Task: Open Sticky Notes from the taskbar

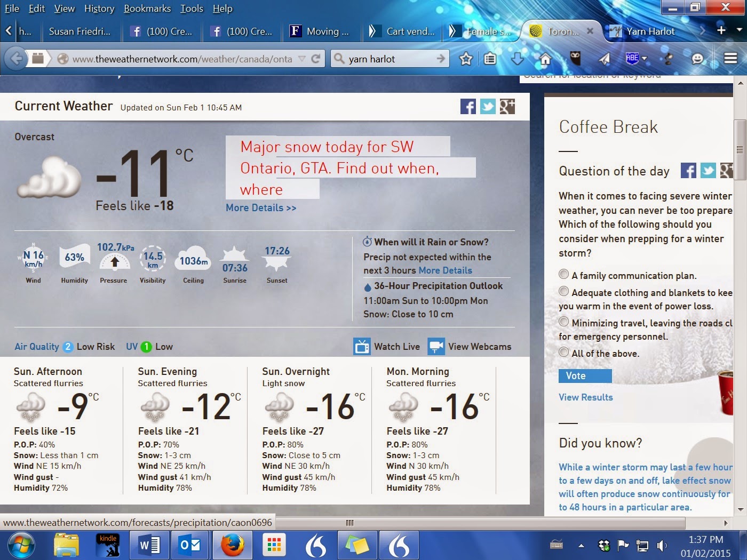Action: pos(357,546)
